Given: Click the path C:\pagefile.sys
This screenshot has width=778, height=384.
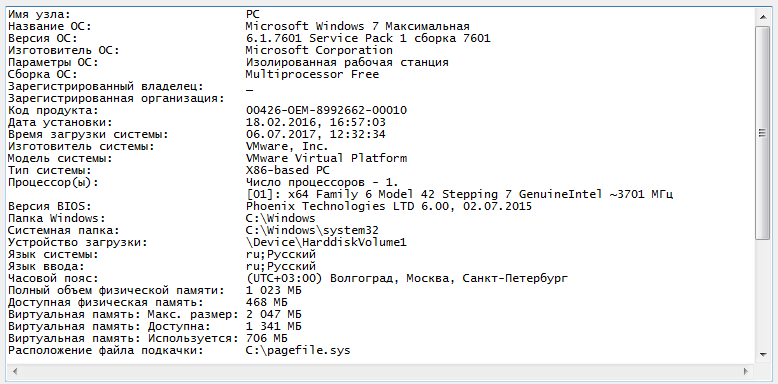Looking at the screenshot, I should pyautogui.click(x=298, y=351).
